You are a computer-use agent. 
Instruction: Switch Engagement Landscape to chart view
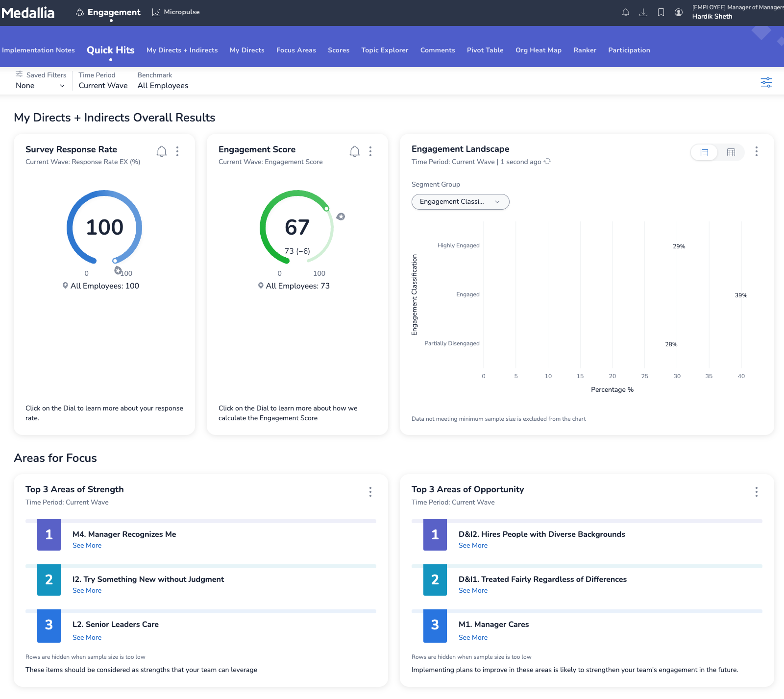(704, 152)
